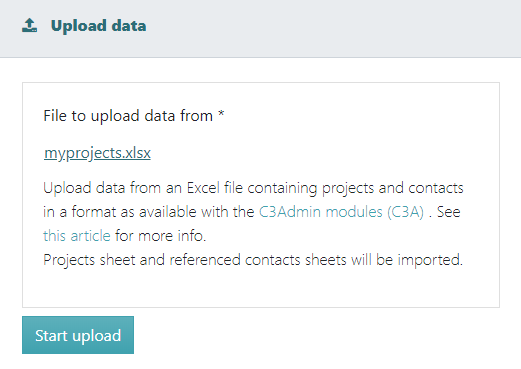Click the phrase containing projects and contacts
The width and height of the screenshot is (521, 369).
pos(355,188)
